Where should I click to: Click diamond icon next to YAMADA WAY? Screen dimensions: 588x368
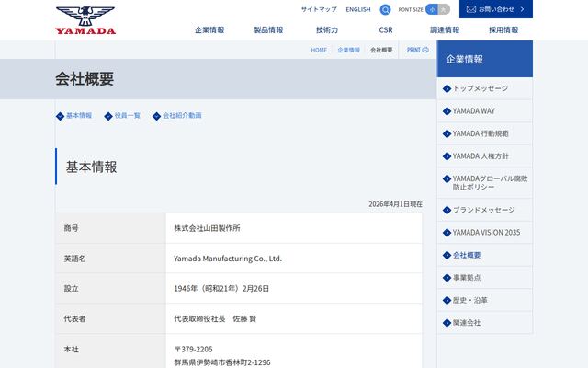(447, 111)
